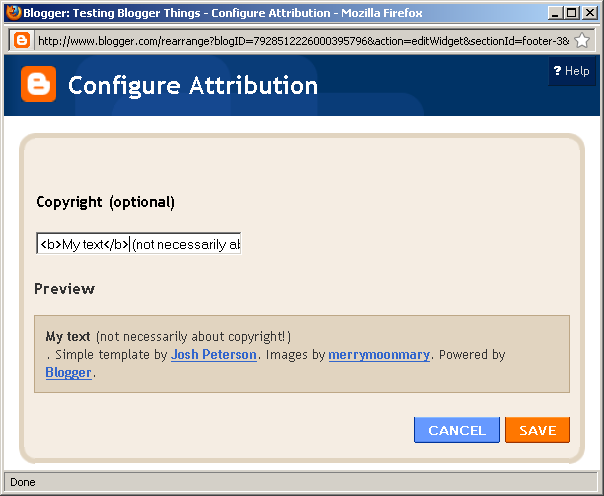
Task: Follow the Josh Peterson link
Action: tap(214, 354)
